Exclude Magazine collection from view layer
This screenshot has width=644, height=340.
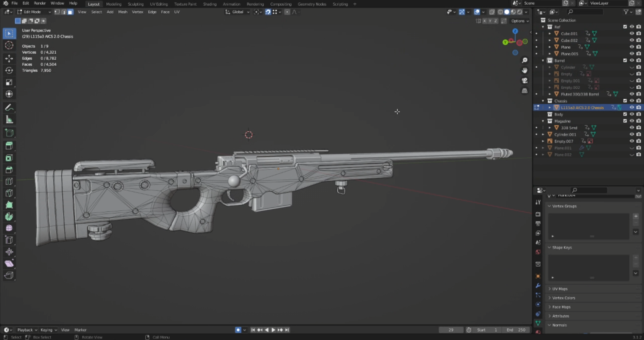click(625, 121)
